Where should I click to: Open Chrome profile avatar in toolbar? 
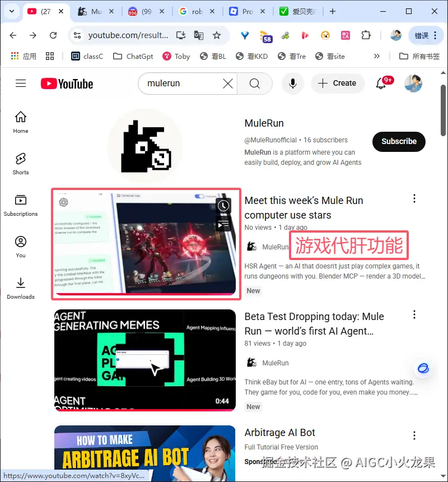point(396,35)
